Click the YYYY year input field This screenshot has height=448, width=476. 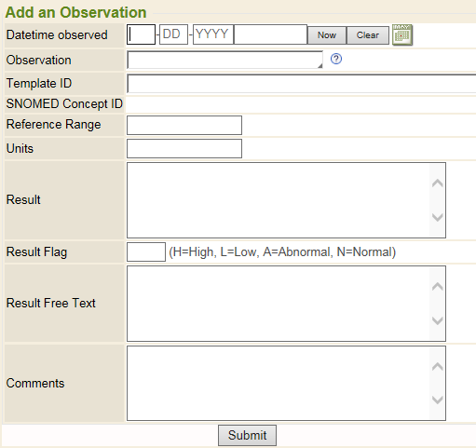pos(213,34)
